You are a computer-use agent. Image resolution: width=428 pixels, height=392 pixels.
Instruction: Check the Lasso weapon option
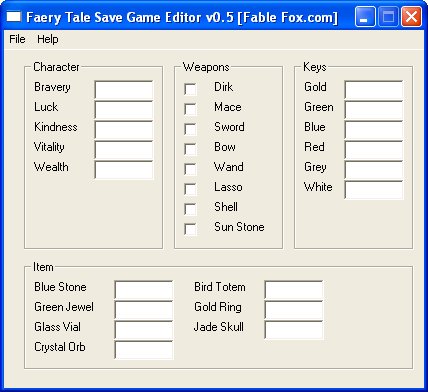click(x=190, y=189)
